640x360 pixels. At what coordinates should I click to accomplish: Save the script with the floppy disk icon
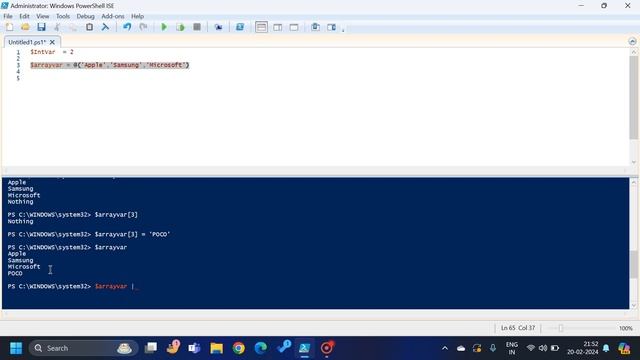coord(41,27)
